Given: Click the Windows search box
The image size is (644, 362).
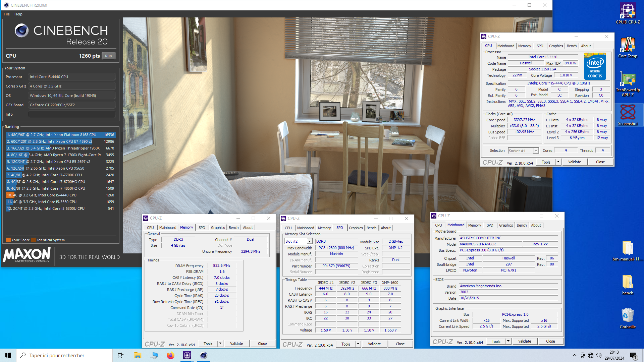Looking at the screenshot, I should (64, 355).
